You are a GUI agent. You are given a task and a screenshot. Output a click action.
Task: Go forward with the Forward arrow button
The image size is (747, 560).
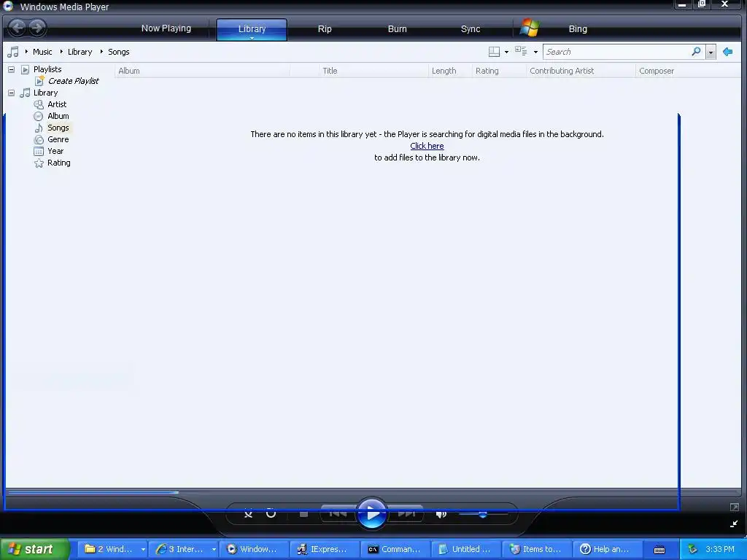[37, 28]
